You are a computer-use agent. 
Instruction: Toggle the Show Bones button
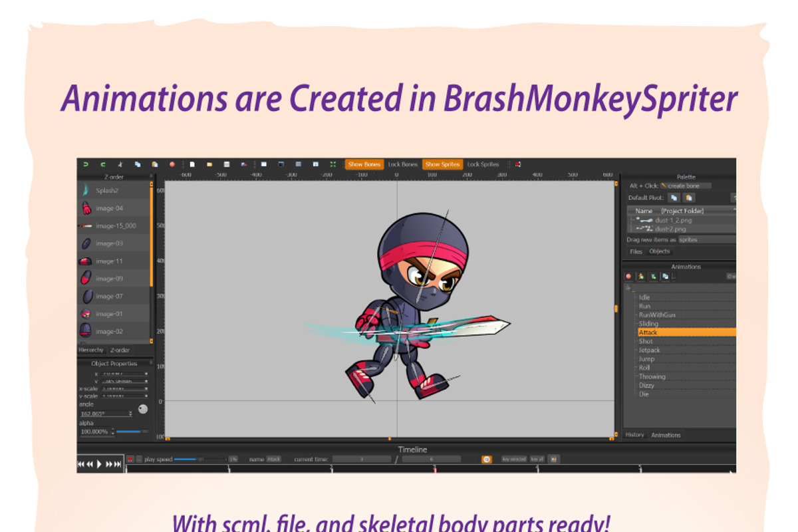[364, 164]
